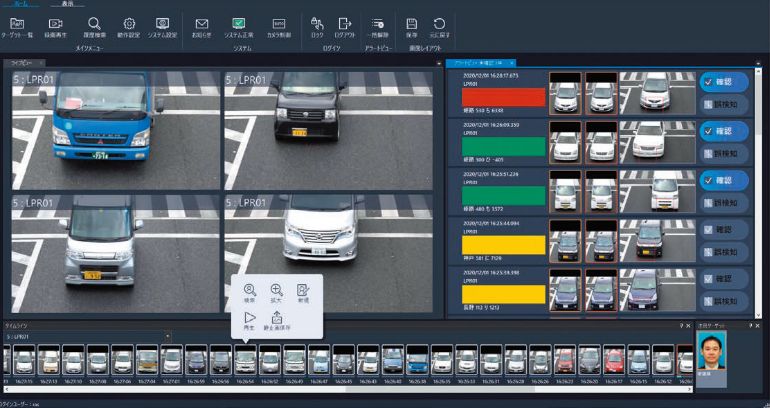
Task: Click the システム正常 system status monitor icon
Action: [x=239, y=27]
